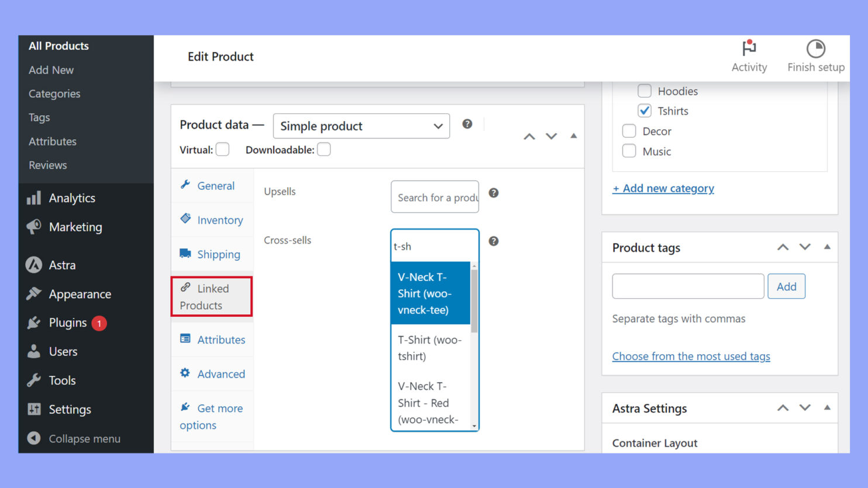868x488 pixels.
Task: Click the Astra logo icon in sidebar
Action: (34, 265)
